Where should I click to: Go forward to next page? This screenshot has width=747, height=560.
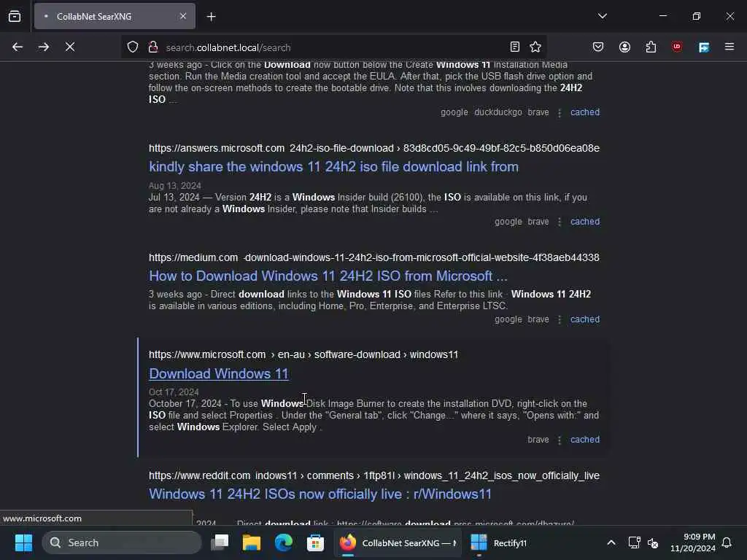click(43, 47)
